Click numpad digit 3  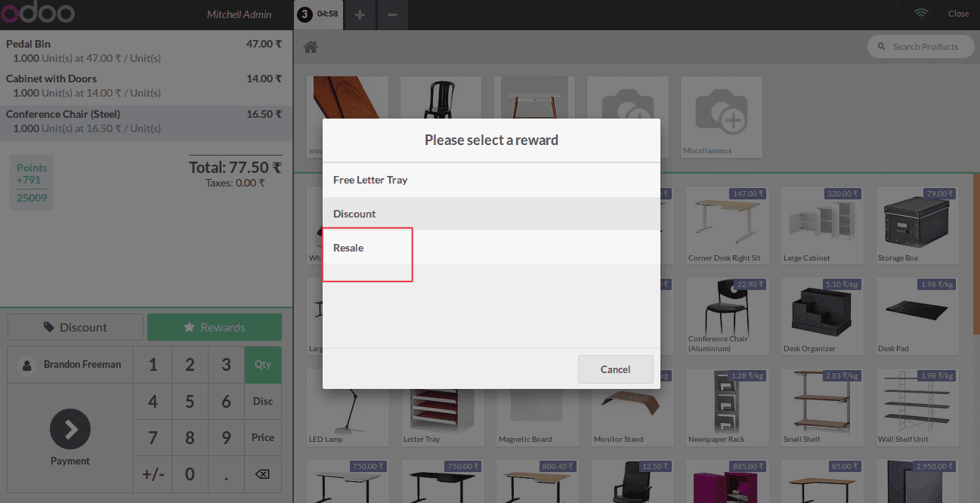tap(226, 365)
